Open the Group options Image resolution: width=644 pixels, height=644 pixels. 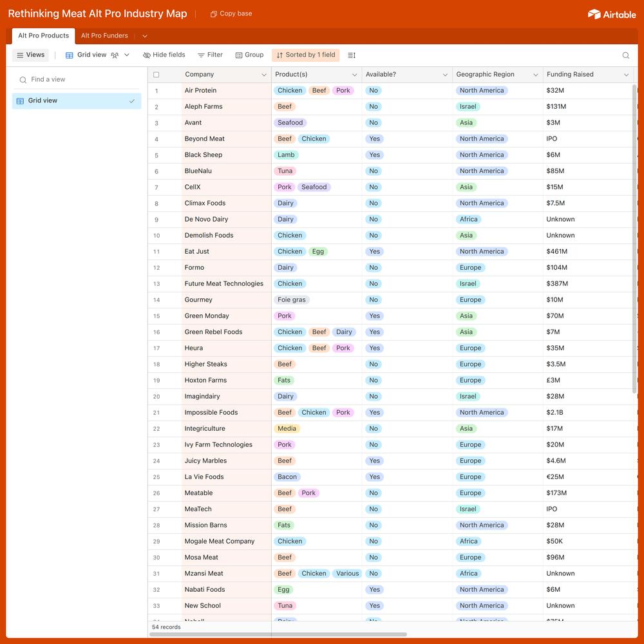click(249, 55)
